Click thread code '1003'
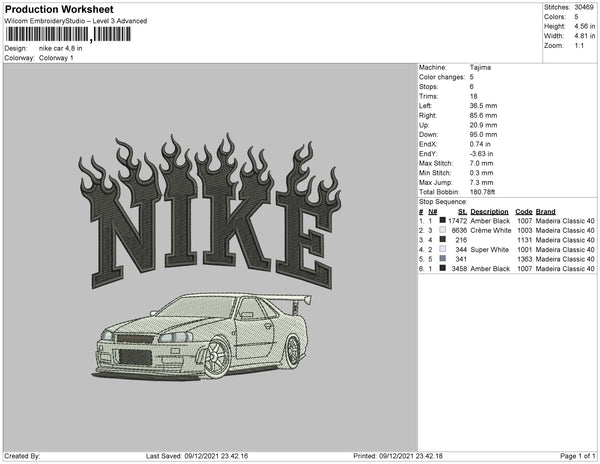Screen dimensions: 600x464 (524, 230)
